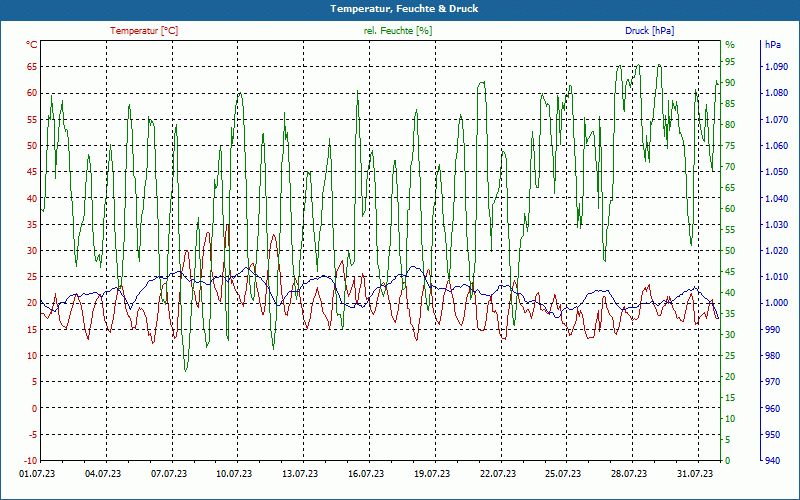Click green humidity axis value "80"
800x500 pixels.
[731, 124]
